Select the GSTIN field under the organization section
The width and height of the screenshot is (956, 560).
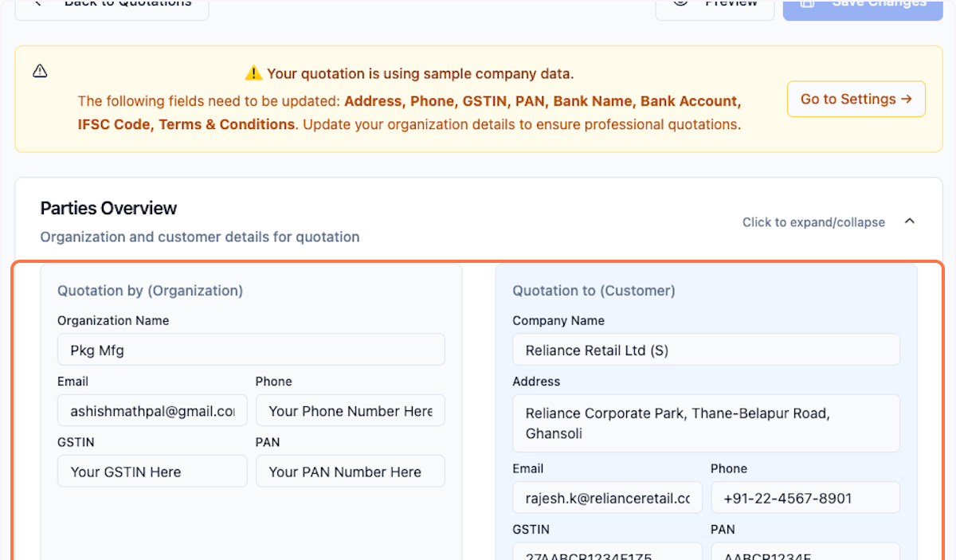151,471
